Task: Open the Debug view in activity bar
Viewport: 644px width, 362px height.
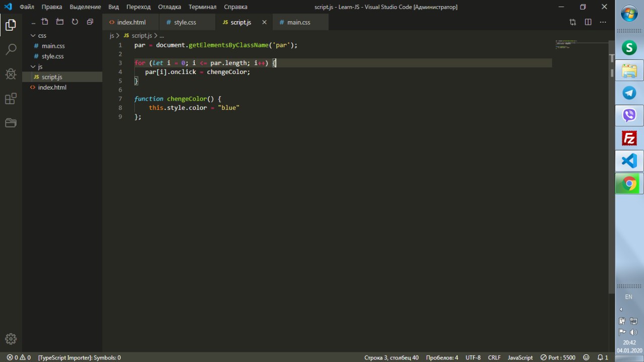Action: coord(11,74)
